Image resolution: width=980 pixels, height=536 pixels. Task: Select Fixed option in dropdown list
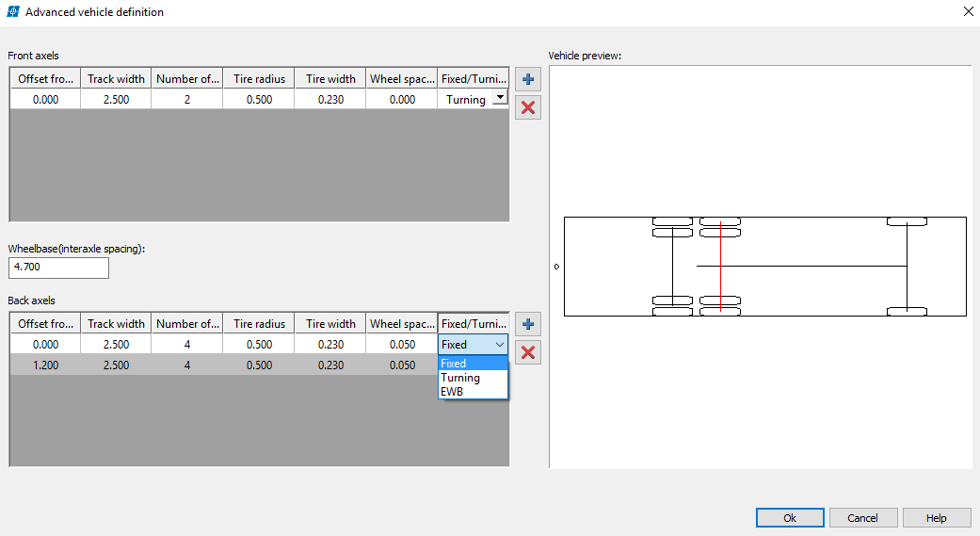click(x=473, y=364)
